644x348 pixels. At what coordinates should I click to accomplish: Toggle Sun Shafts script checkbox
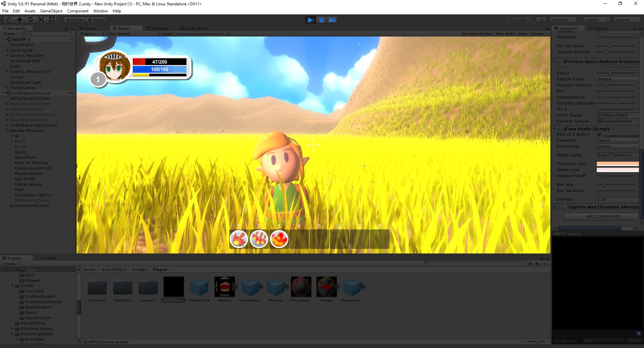point(565,129)
